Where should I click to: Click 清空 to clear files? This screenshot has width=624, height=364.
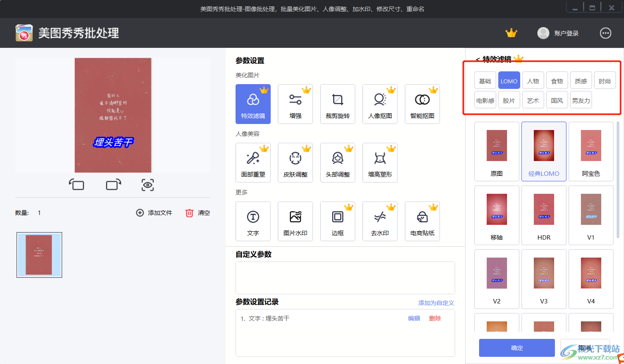(x=198, y=213)
